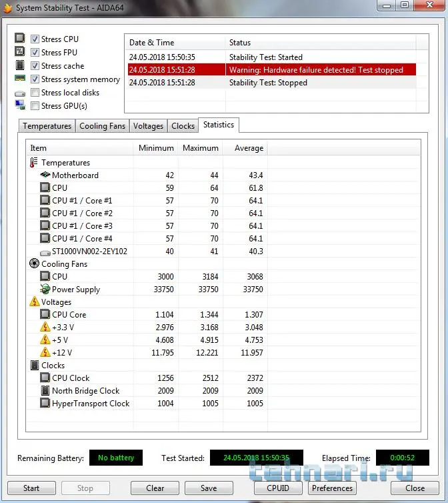Viewport: 448px width, 503px height.
Task: Uncheck the Stress CPU checkbox
Action: click(35, 39)
